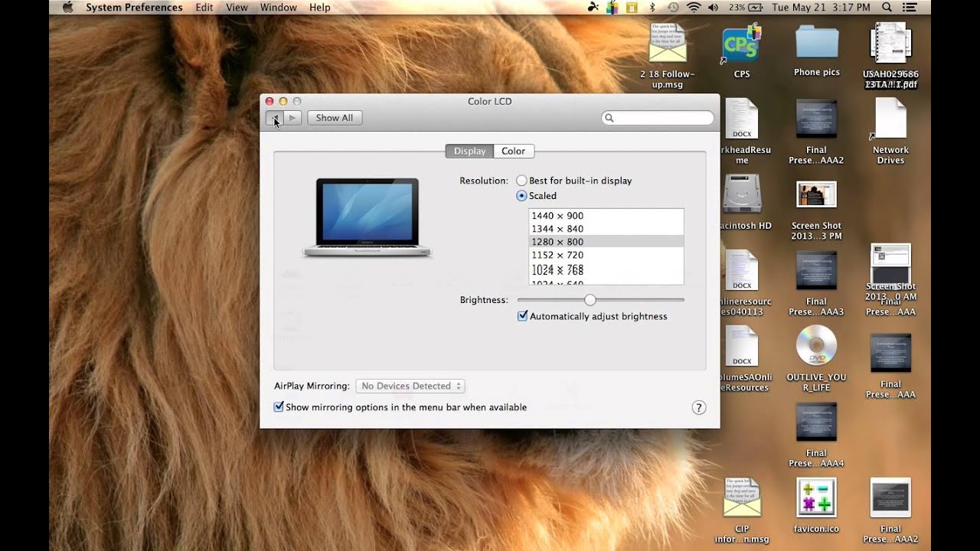Click the MacBook display thumbnail image
Image resolution: width=980 pixels, height=551 pixels.
tap(367, 217)
